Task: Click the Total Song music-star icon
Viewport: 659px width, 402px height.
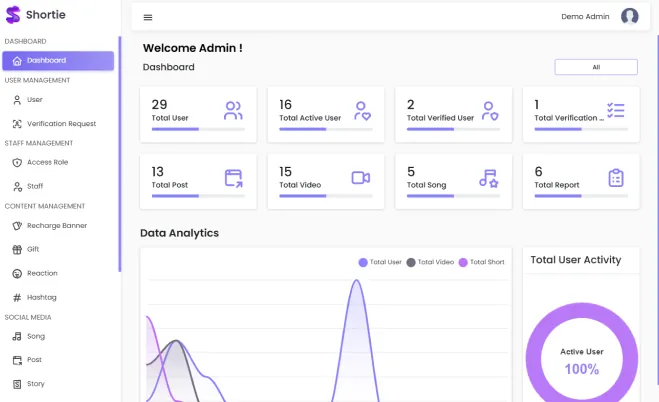Action: click(x=489, y=178)
